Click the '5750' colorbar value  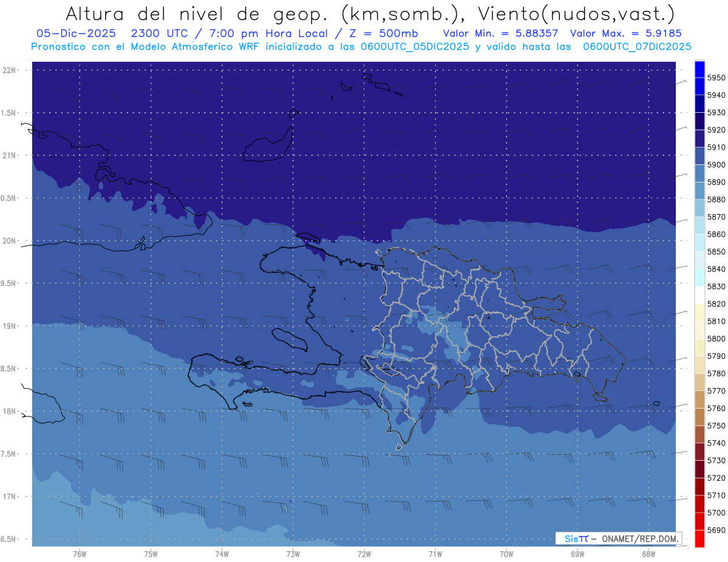(x=716, y=426)
